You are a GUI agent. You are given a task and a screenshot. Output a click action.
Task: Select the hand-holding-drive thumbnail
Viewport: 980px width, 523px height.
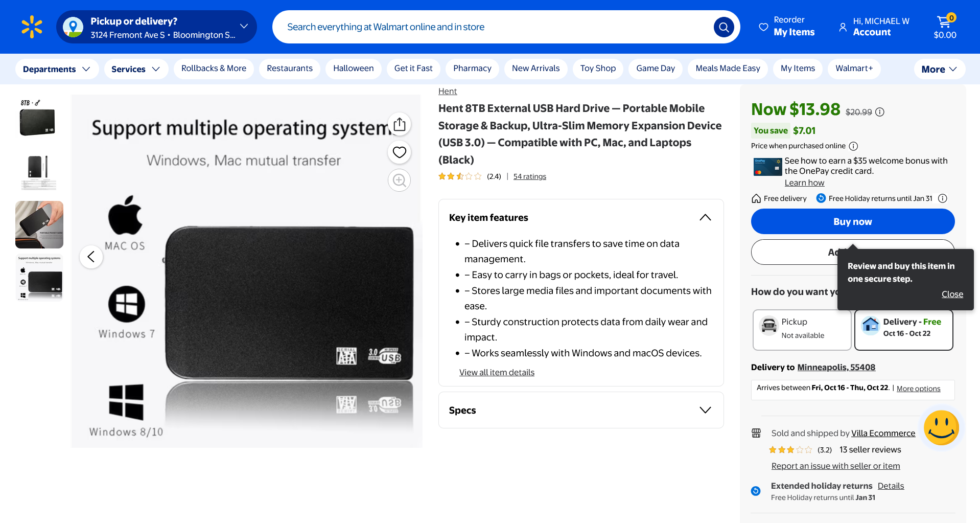coord(39,225)
